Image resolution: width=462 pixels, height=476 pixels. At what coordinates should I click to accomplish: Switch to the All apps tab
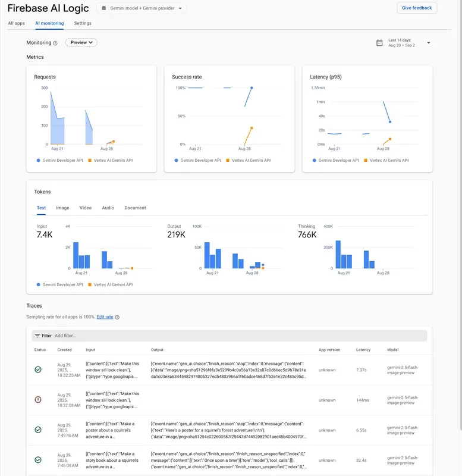pos(17,23)
